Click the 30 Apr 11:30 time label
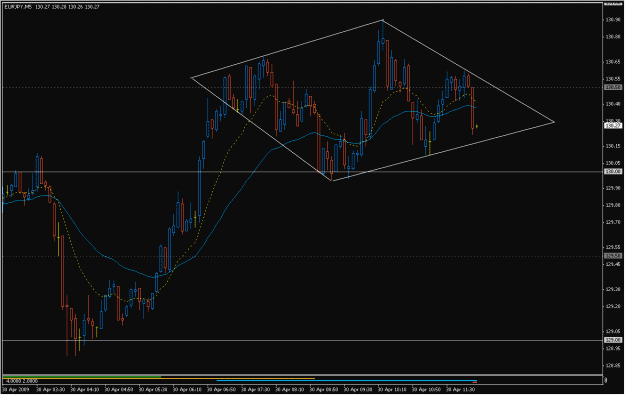 [460, 389]
